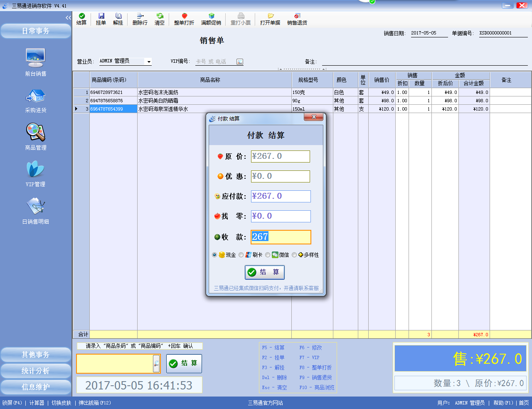Image resolution: width=532 pixels, height=409 pixels.
Task: Click the 规格型号 column header
Action: coord(313,80)
